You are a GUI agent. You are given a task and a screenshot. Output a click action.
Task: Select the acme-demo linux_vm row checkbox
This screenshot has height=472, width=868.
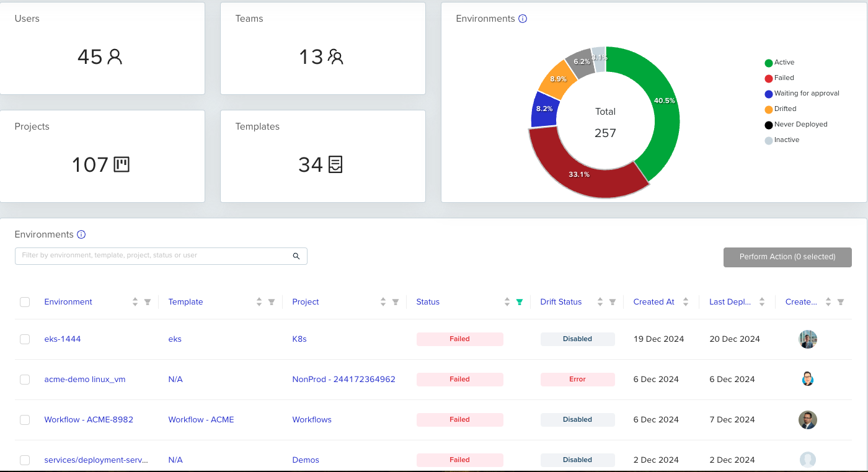[25, 380]
